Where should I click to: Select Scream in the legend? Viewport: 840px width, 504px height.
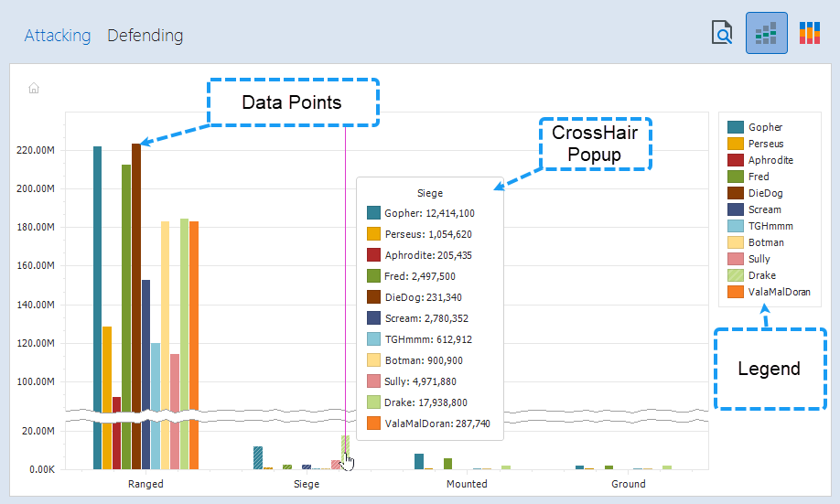[x=764, y=209]
